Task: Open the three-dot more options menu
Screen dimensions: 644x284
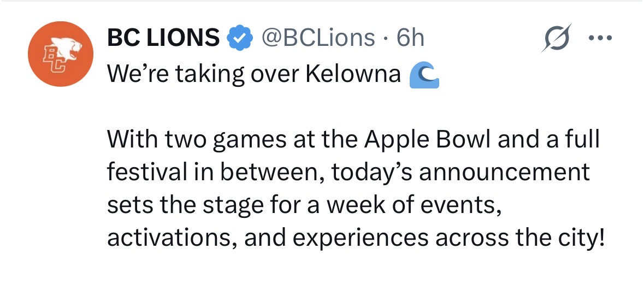Action: point(600,38)
